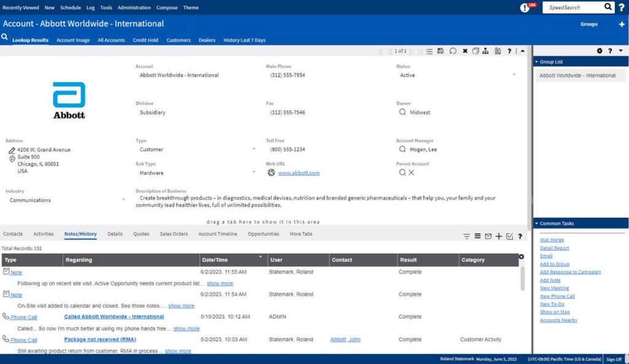Image resolution: width=629 pixels, height=364 pixels.
Task: Click the Mail Merge link
Action: click(x=552, y=240)
